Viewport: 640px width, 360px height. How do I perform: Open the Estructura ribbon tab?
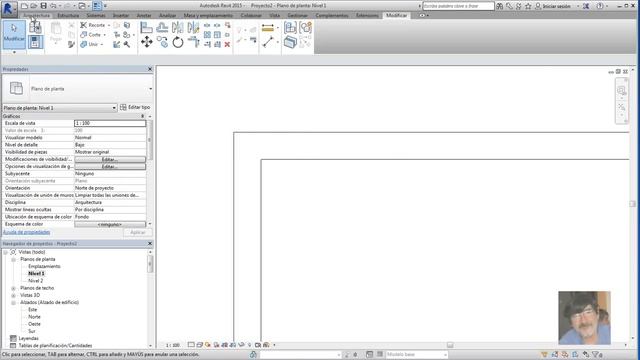coord(68,16)
